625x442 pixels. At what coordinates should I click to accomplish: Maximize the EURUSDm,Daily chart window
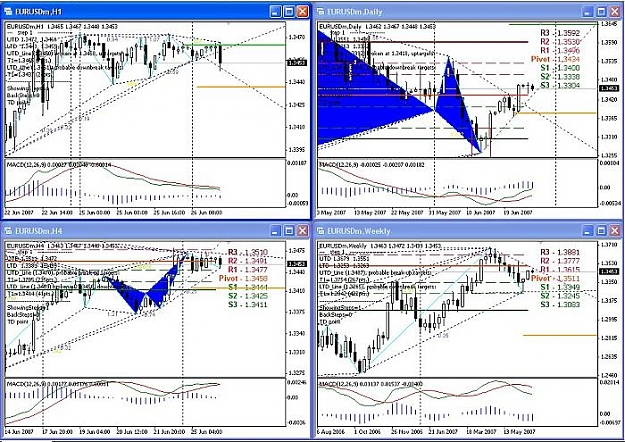point(601,12)
